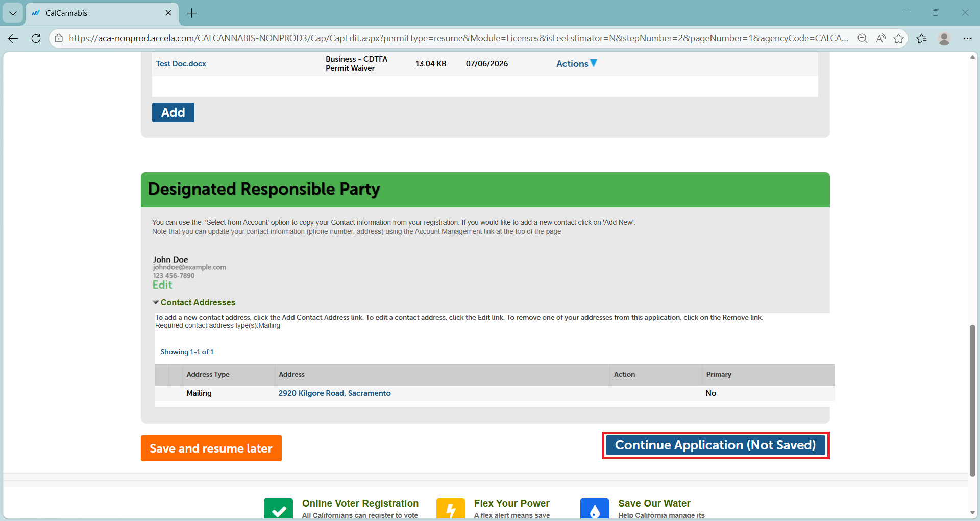The height and width of the screenshot is (521, 980).
Task: Open the 2920 Kilgore Road, Sacramento address
Action: coord(334,393)
